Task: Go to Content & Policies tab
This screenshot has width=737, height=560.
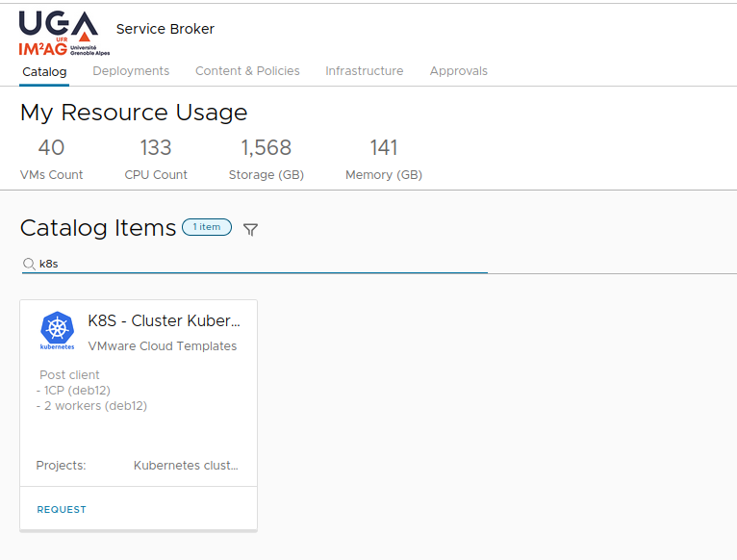Action: click(x=247, y=71)
